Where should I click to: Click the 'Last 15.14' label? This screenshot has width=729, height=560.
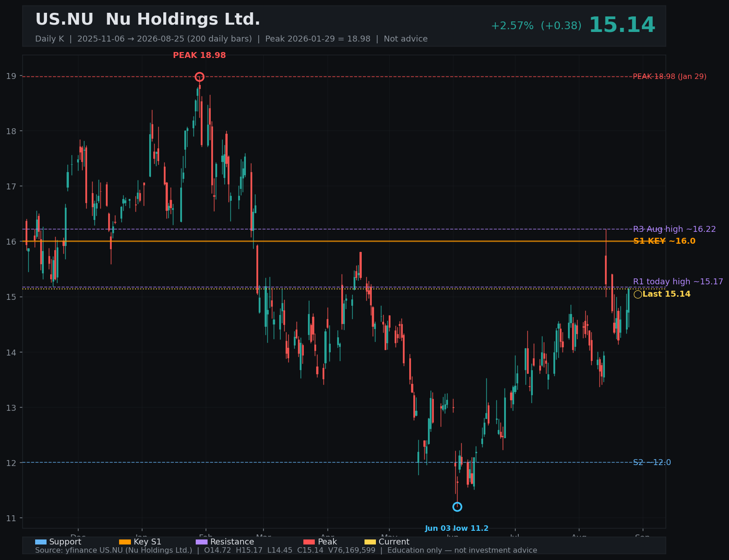[x=667, y=294]
